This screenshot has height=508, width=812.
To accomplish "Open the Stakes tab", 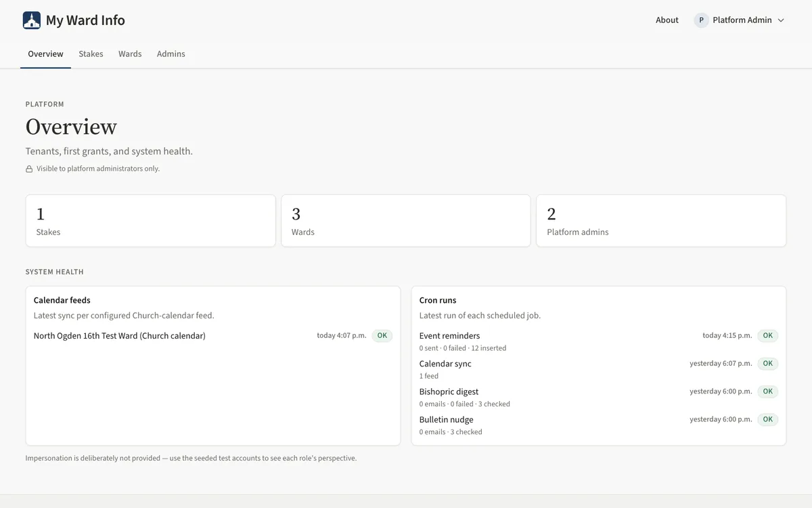I will [91, 54].
